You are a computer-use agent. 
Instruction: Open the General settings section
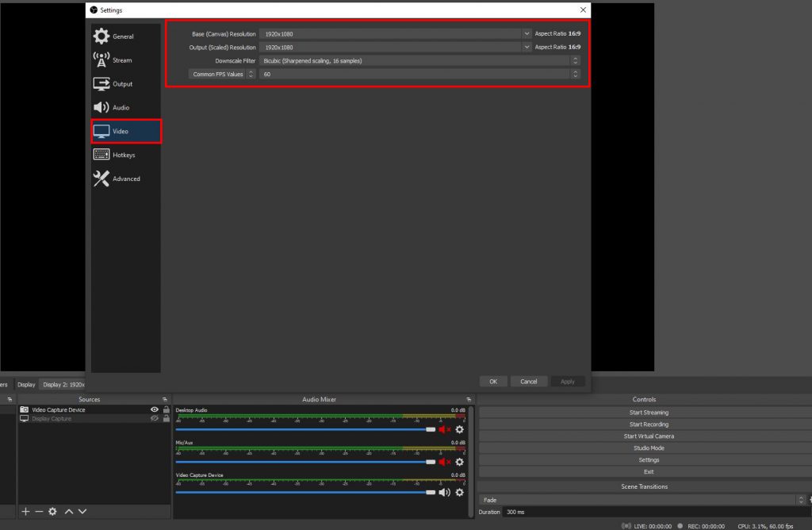coord(126,36)
